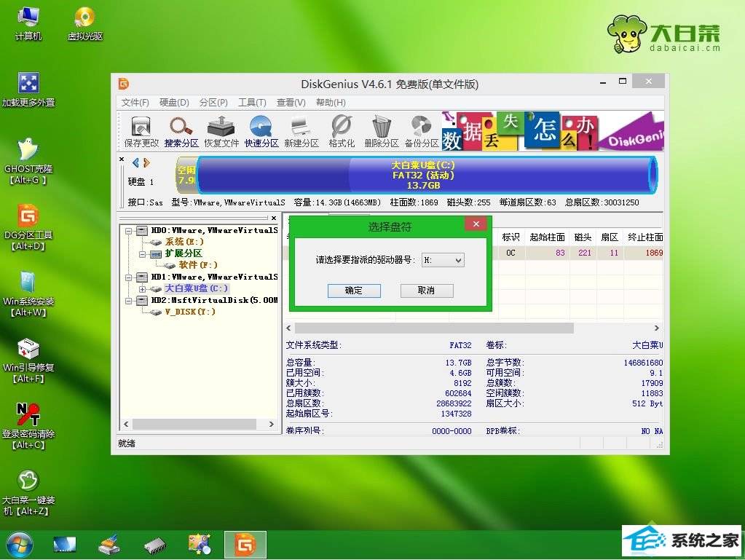Select V_DISK (Y:) partition in tree
Image resolution: width=745 pixels, height=560 pixels.
click(190, 312)
